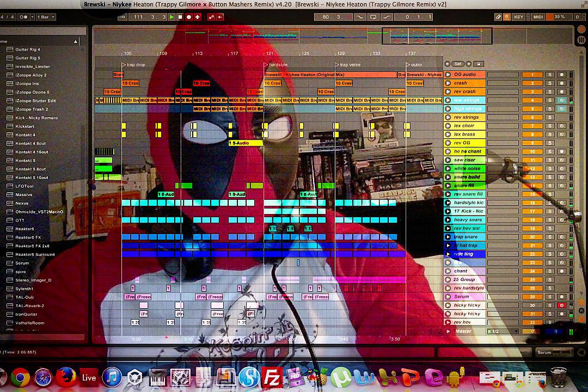
Task: Open the Trash in the dock
Action: [559, 377]
